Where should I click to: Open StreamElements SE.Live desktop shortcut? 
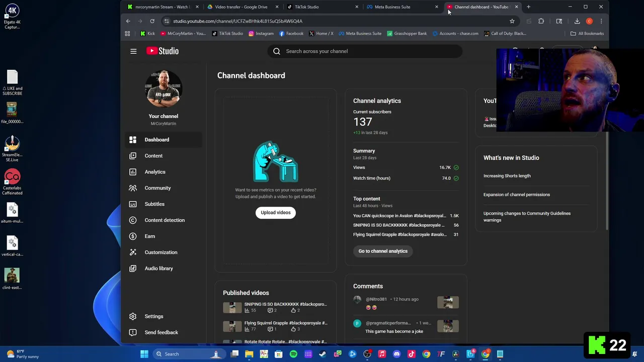pos(12,149)
